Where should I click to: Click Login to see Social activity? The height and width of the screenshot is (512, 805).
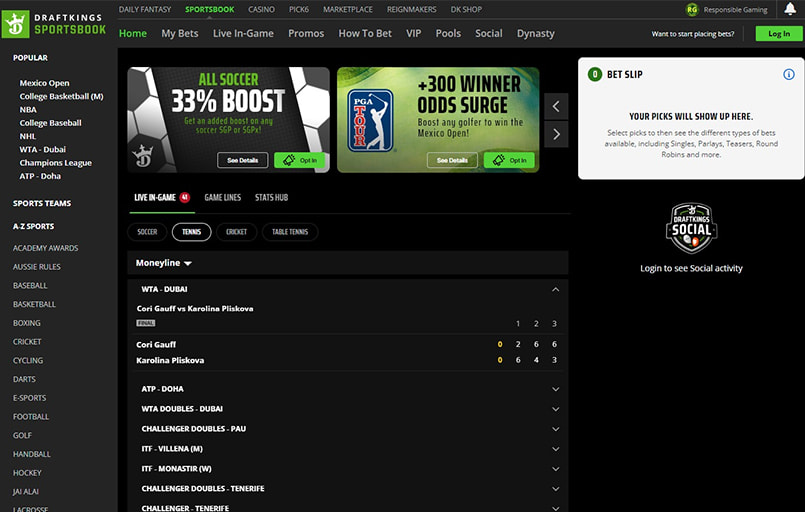click(691, 268)
